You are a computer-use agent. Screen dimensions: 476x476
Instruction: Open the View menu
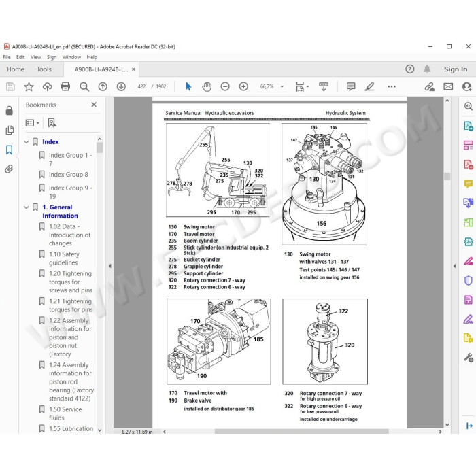point(35,57)
